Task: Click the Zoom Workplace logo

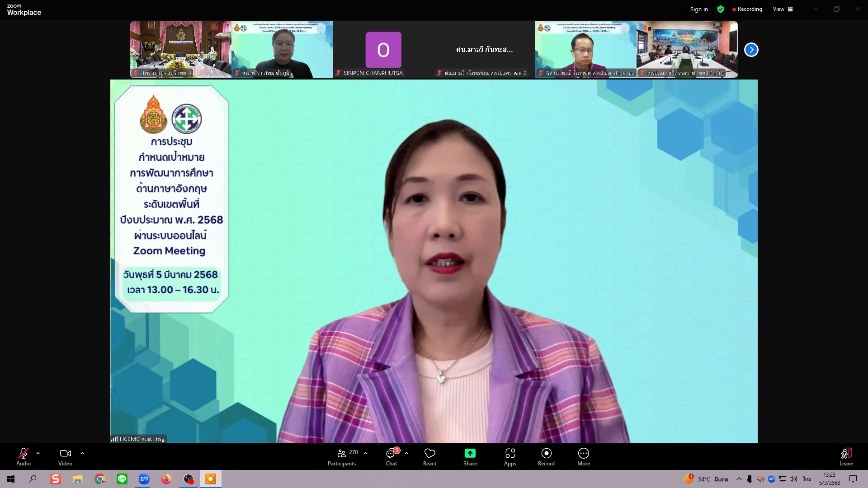Action: (24, 10)
